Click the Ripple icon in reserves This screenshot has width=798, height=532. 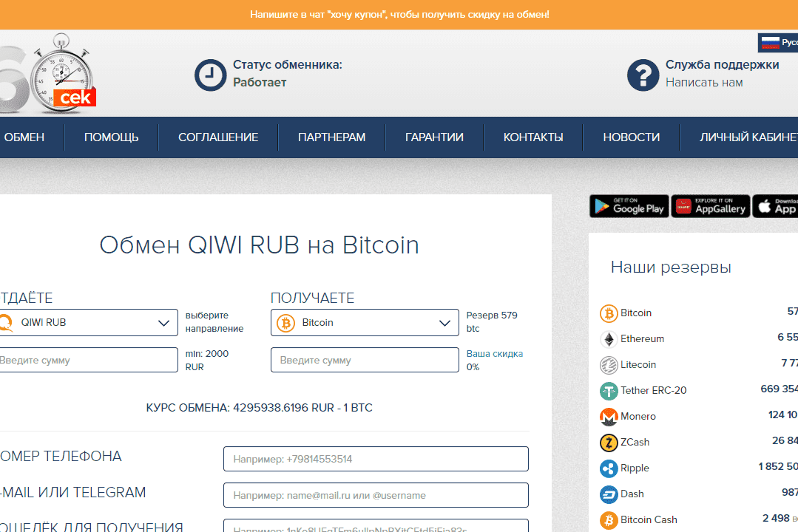608,468
